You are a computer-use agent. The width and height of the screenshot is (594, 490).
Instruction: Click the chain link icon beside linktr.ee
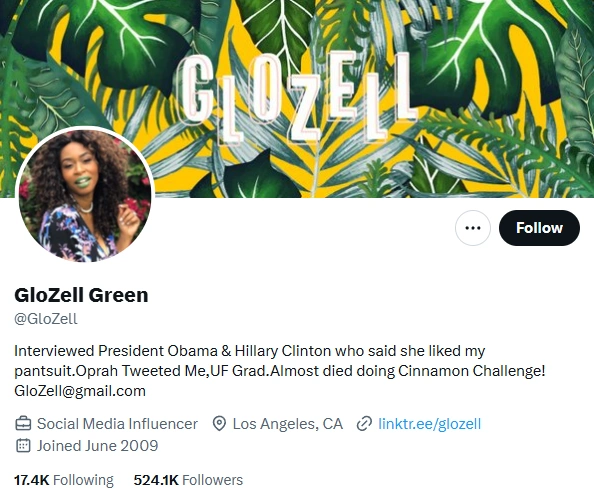click(364, 424)
